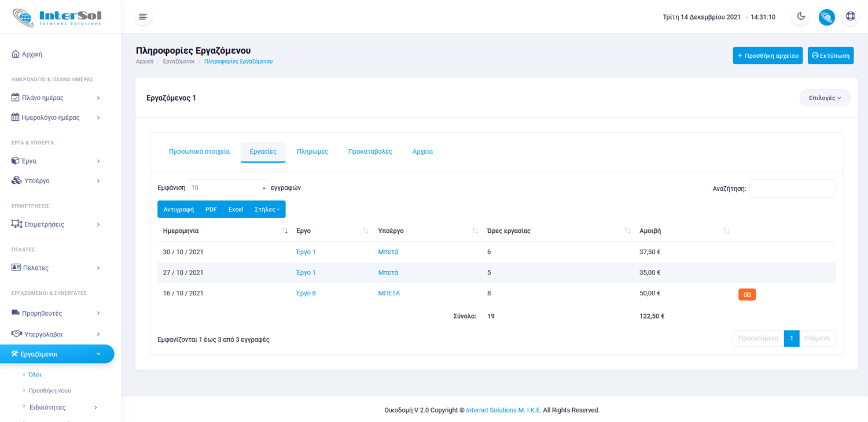
Task: Click the orange payment icon for 16/10/2021
Action: point(746,294)
